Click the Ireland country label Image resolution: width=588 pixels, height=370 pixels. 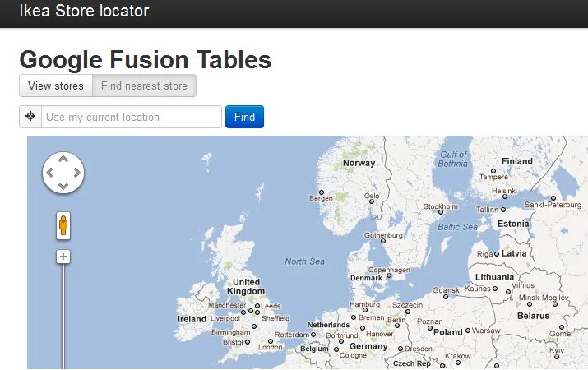(192, 319)
